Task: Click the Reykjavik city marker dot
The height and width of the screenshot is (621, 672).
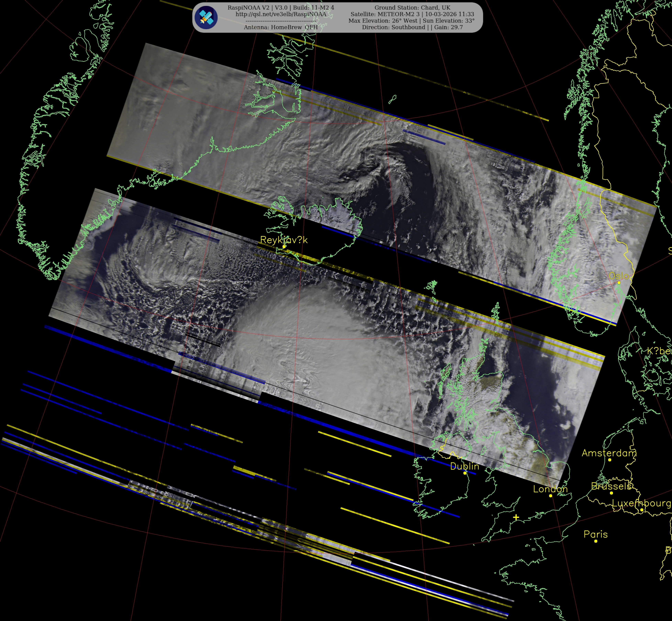Action: (284, 246)
